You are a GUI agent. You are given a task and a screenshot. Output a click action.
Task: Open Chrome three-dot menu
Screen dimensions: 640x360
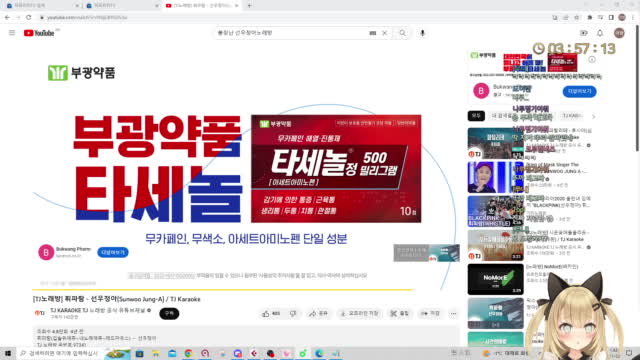[x=633, y=18]
